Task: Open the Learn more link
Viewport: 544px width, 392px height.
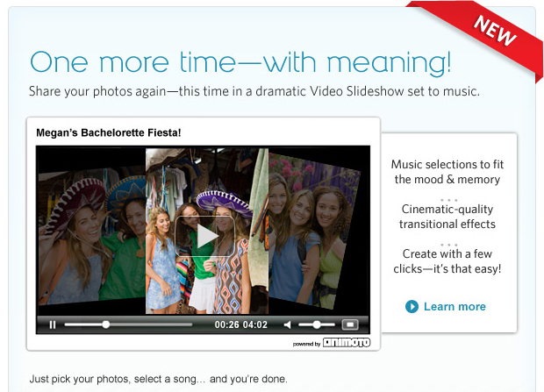Action: (454, 306)
